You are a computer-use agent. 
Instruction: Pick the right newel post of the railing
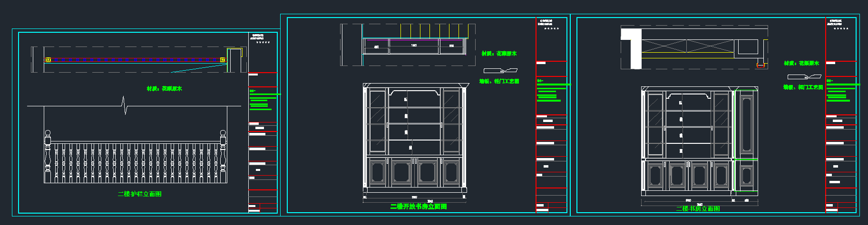(223, 156)
